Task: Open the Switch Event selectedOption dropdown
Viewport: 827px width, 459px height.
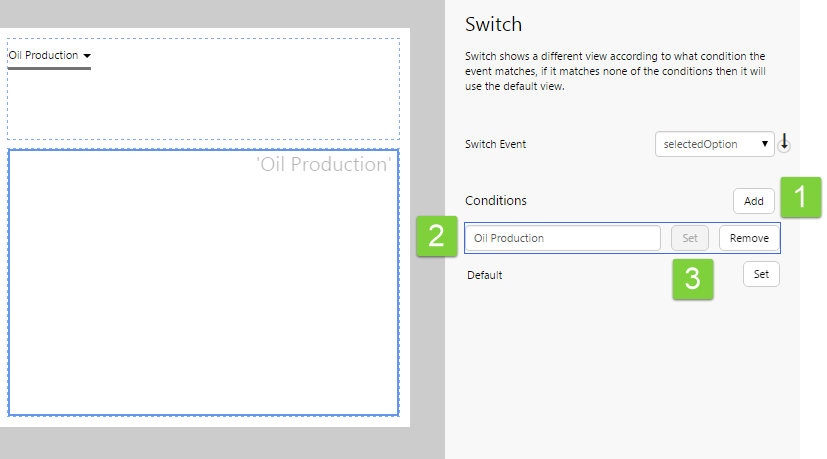Action: pyautogui.click(x=714, y=144)
